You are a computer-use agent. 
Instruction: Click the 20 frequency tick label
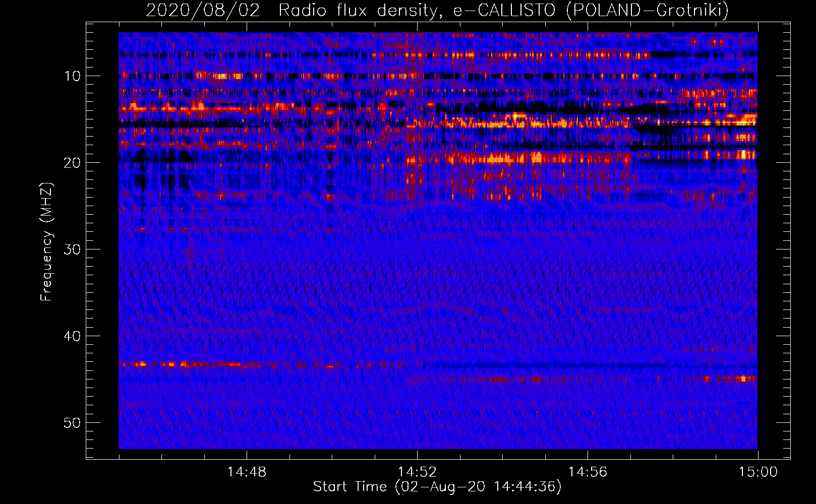73,163
